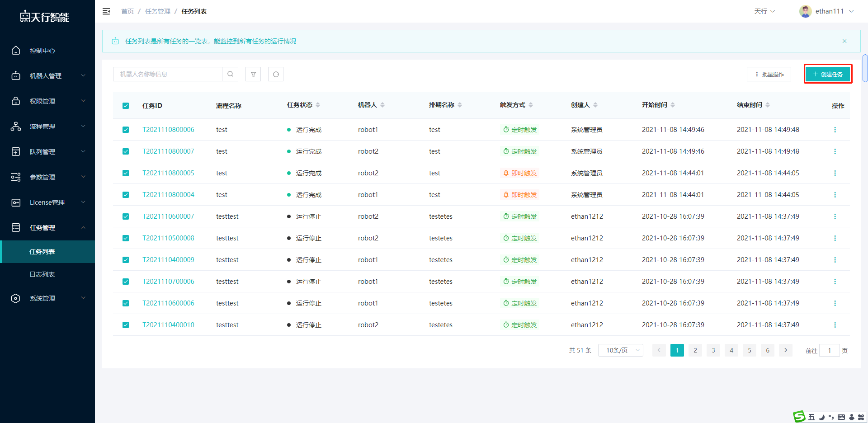Uncheck the row T2021110800005 checkbox
868x423 pixels.
pyautogui.click(x=126, y=173)
